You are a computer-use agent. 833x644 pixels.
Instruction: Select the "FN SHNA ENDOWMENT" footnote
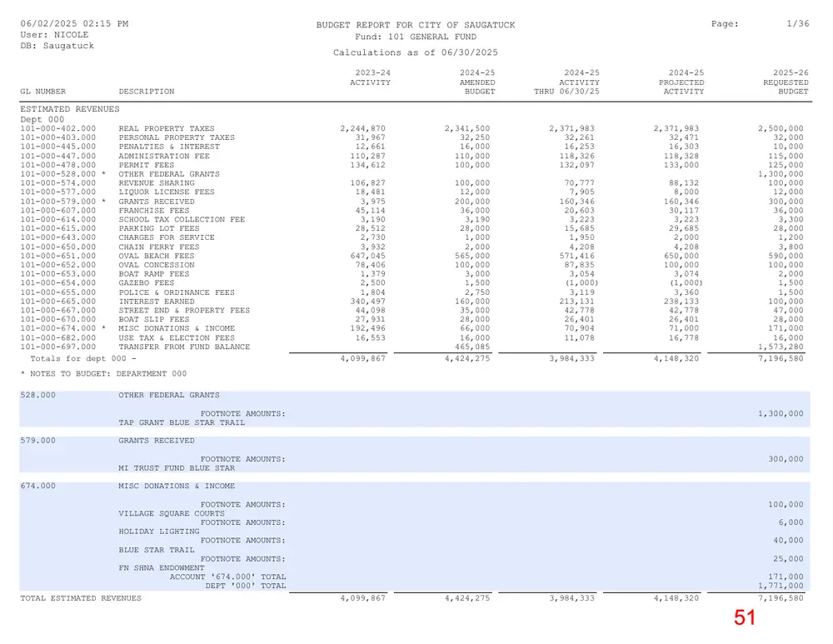click(x=162, y=568)
